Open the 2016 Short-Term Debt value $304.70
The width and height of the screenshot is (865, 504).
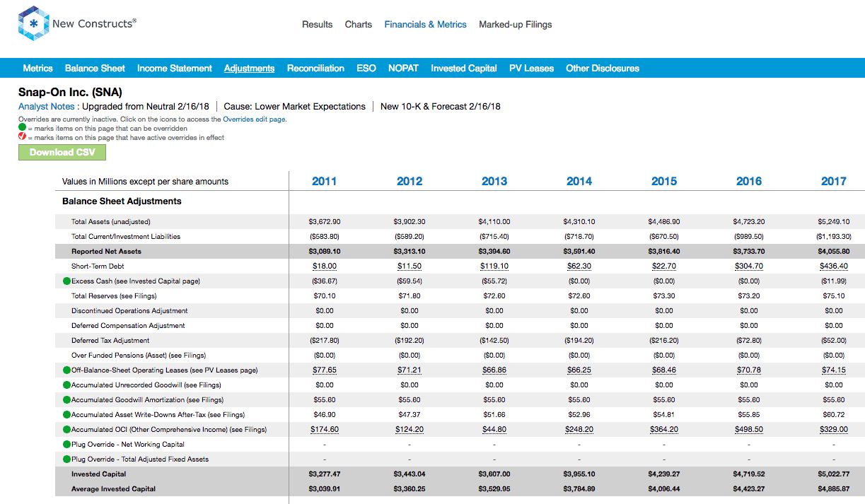click(749, 266)
